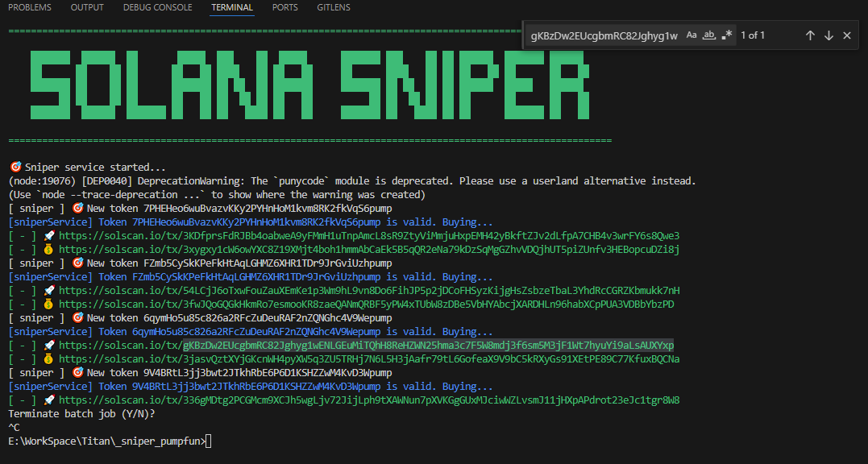Screen dimensions: 868x464
Task: Click token 7PHEHeo6wuBvazvKKy in New token line
Action: click(268, 209)
